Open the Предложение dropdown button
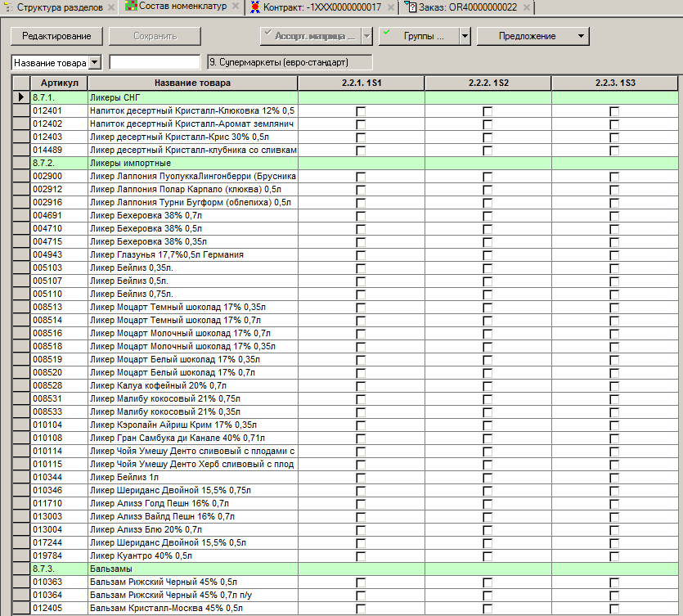 [x=533, y=36]
